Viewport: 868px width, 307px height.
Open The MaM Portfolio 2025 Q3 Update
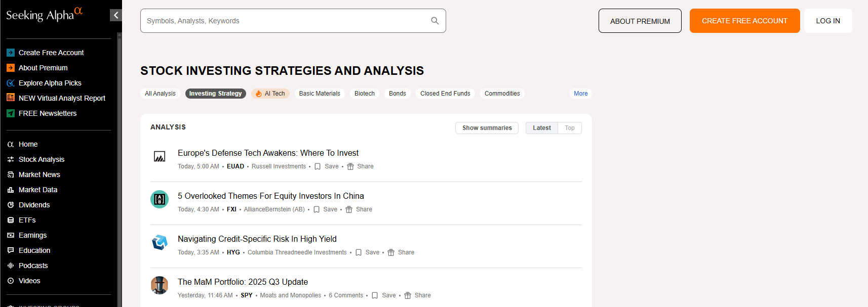tap(243, 282)
